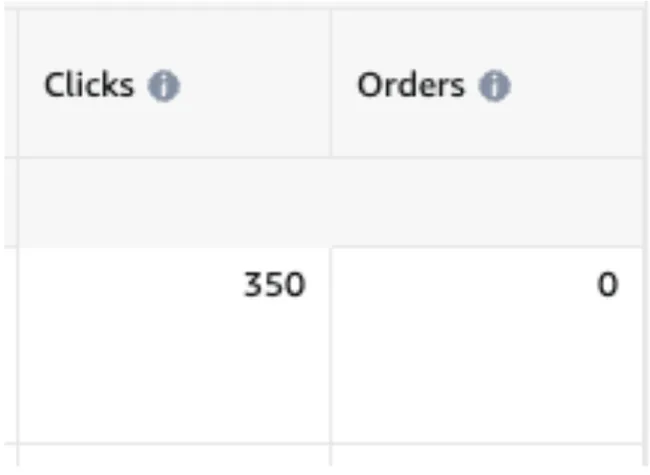This screenshot has height=475, width=650.
Task: Click the partial summary cell left of Clicks column
Action: pos(10,202)
